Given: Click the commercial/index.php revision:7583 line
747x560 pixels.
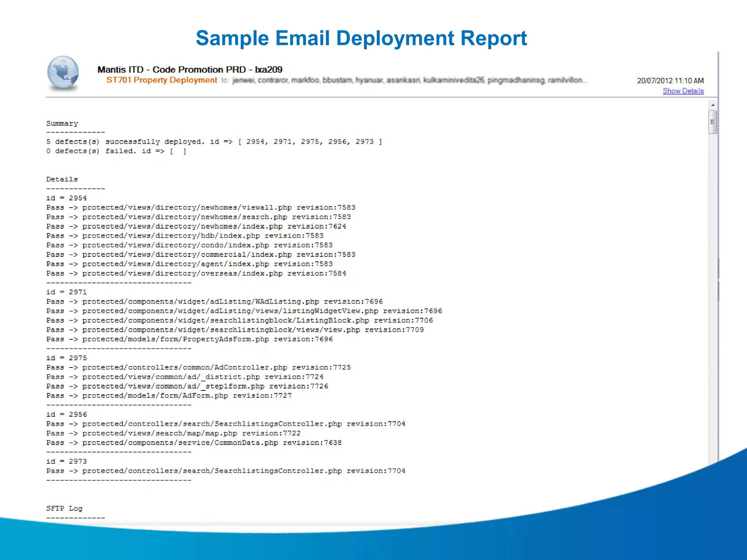Looking at the screenshot, I should click(x=201, y=254).
